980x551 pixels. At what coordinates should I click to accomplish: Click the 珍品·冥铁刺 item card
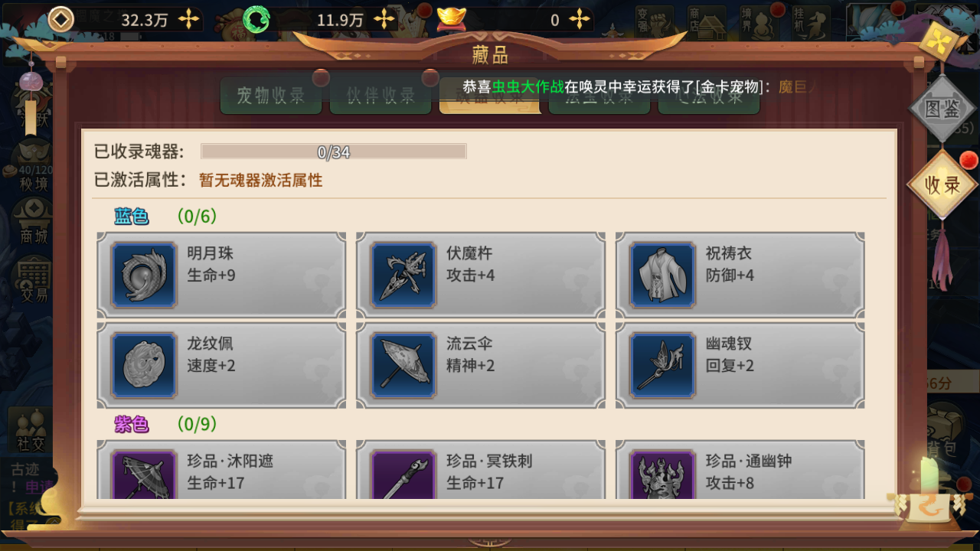point(481,471)
